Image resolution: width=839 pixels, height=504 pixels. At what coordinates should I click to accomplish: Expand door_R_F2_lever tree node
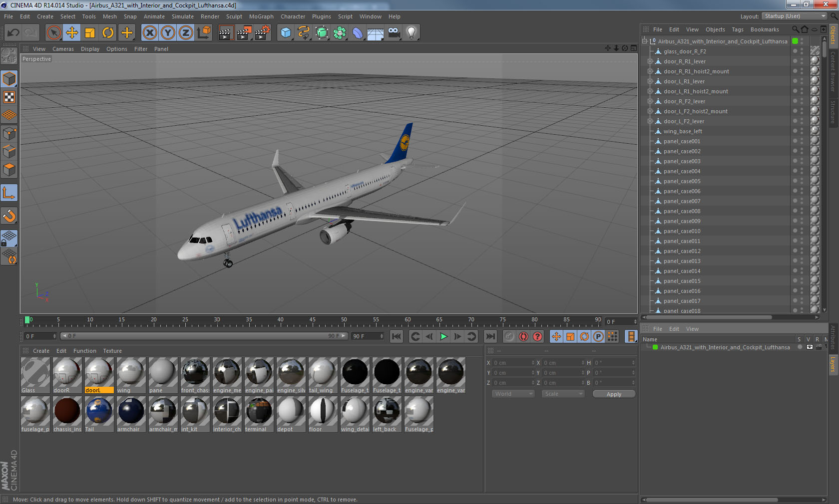click(650, 101)
